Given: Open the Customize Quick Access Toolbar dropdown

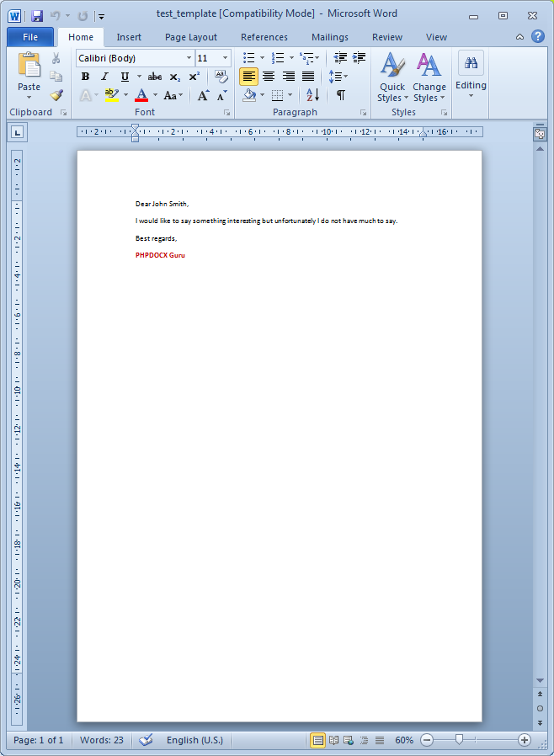Looking at the screenshot, I should click(101, 16).
